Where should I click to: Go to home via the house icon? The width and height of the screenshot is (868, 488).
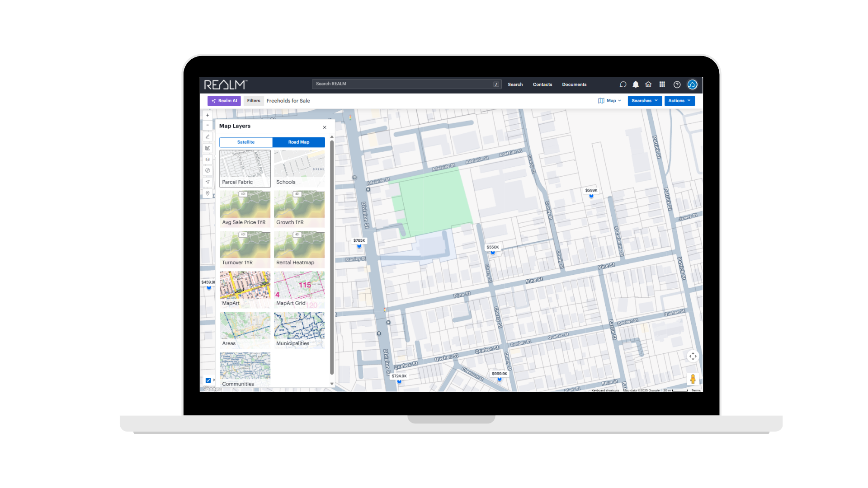[648, 84]
